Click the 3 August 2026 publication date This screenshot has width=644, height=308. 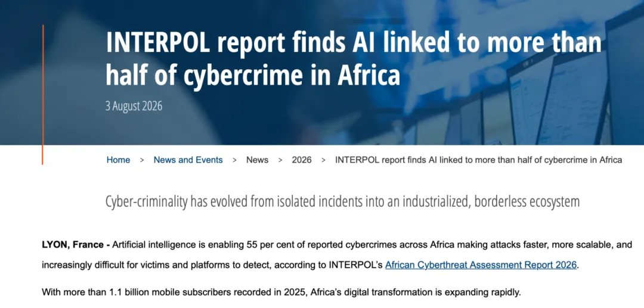point(134,106)
